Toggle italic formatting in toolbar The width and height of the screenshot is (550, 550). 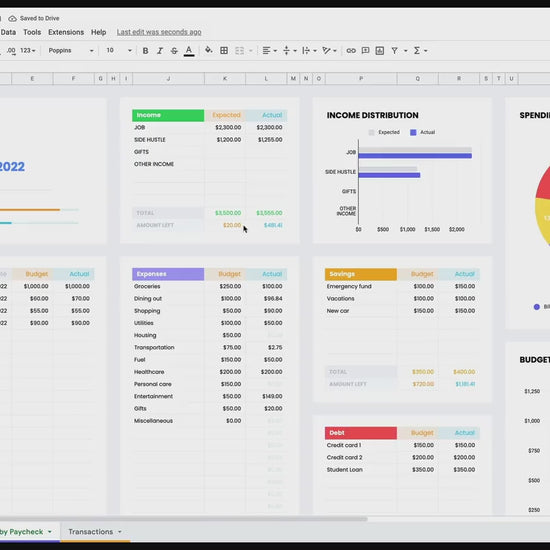pyautogui.click(x=160, y=51)
